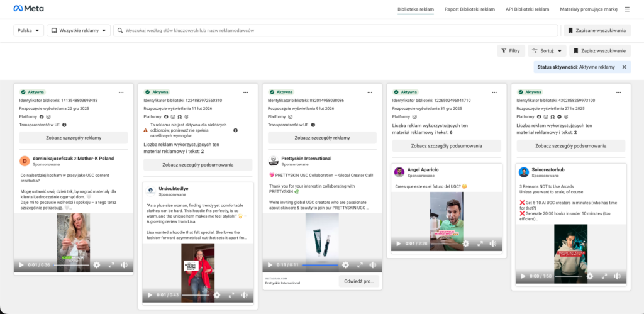Image resolution: width=644 pixels, height=314 pixels.
Task: Expand the Wszystkie reklamy category dropdown
Action: (x=79, y=30)
